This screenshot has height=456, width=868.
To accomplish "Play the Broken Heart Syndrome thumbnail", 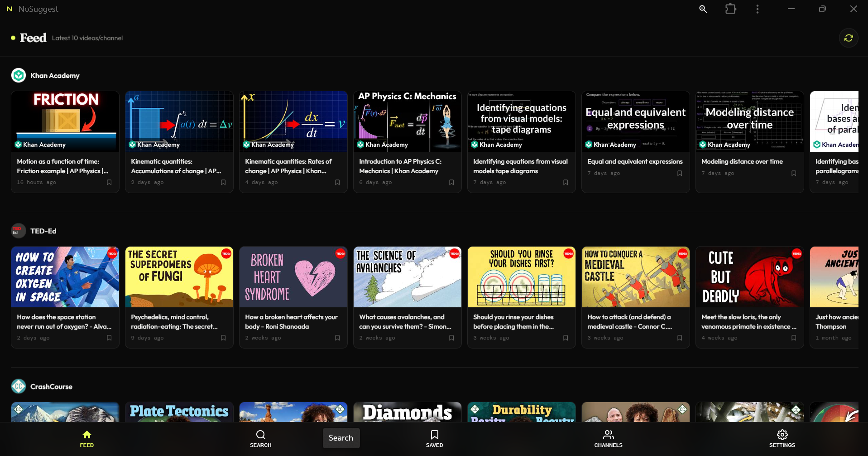I will [x=293, y=277].
